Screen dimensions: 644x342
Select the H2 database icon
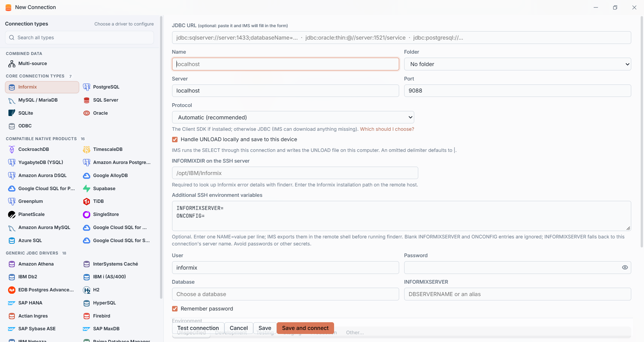(87, 290)
